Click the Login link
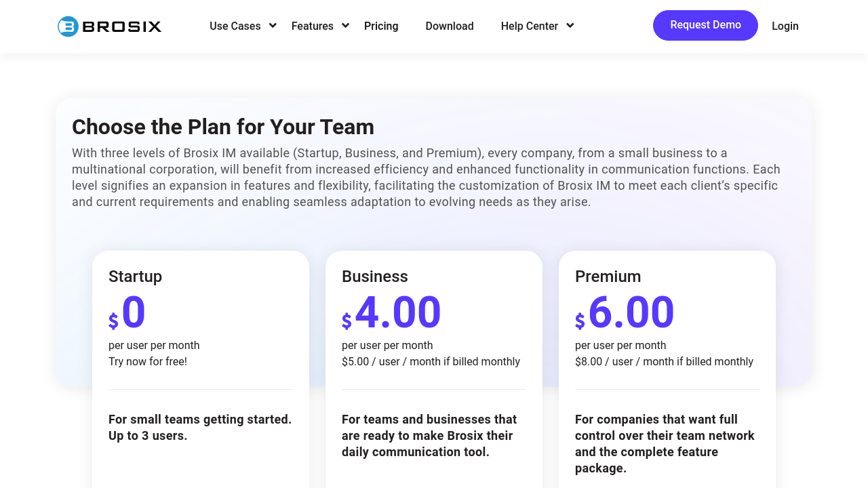This screenshot has height=488, width=868. point(785,26)
